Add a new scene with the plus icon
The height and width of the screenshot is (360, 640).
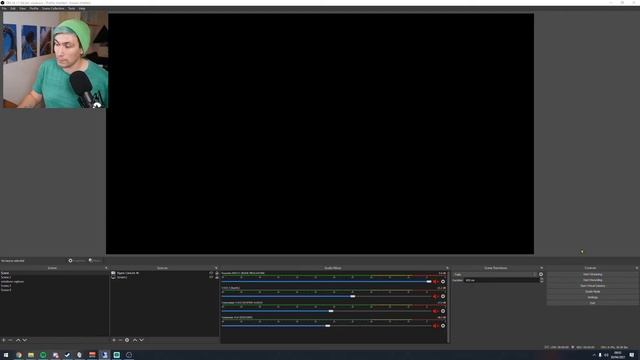(x=4, y=340)
